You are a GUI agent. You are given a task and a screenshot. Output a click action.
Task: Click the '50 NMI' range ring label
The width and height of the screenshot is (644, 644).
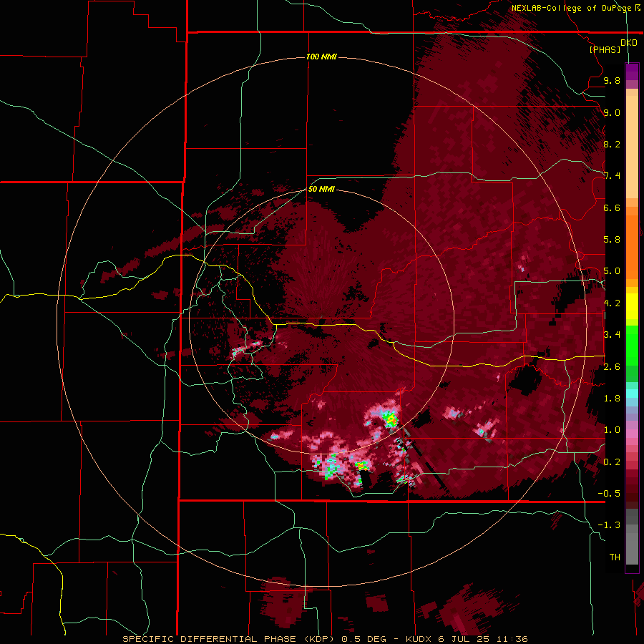point(321,190)
